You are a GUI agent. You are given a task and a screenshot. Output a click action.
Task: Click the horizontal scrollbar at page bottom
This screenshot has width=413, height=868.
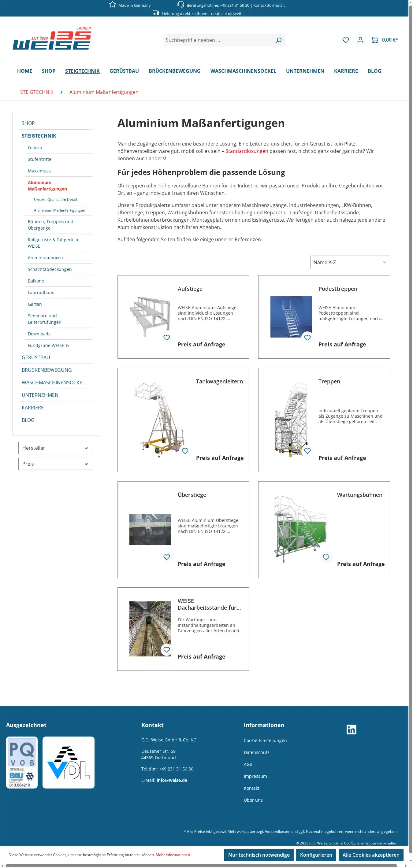coord(201,865)
